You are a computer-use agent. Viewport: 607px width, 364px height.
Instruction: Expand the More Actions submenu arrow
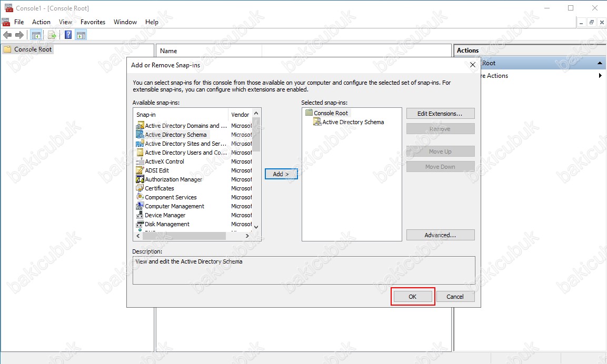(x=600, y=75)
